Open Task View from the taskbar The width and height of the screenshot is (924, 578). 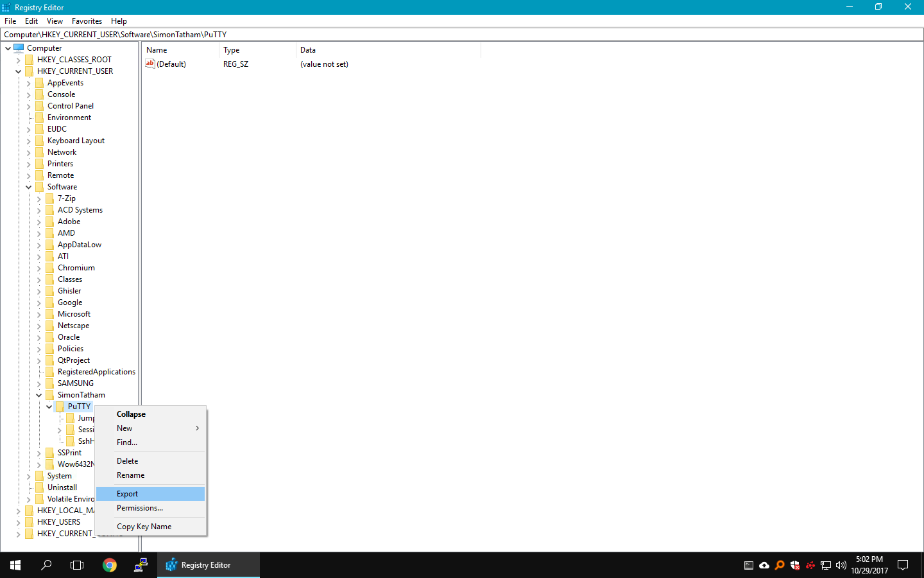click(77, 565)
